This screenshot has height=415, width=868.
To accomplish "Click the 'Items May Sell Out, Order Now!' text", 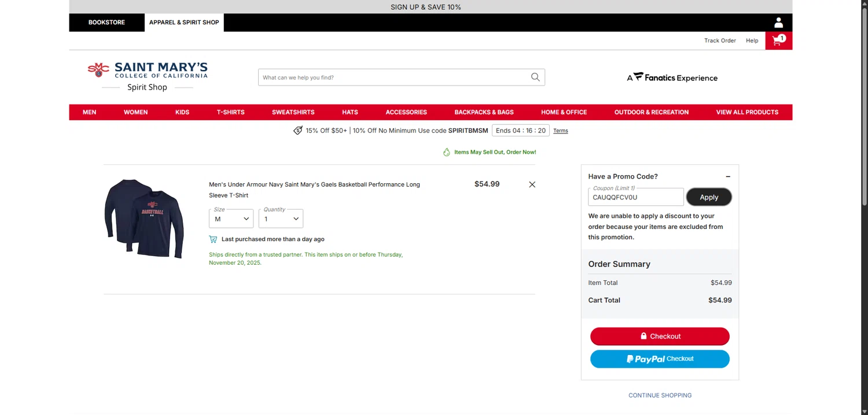I will [495, 152].
